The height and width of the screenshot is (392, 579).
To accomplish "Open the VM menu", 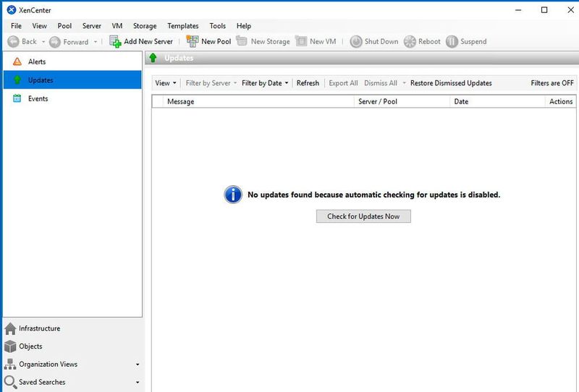I will [117, 26].
